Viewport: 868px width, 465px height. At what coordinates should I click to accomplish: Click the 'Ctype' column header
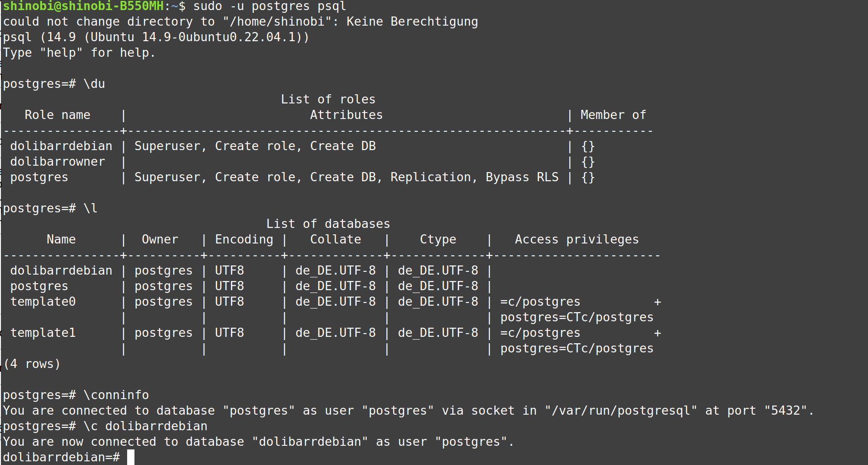[438, 239]
